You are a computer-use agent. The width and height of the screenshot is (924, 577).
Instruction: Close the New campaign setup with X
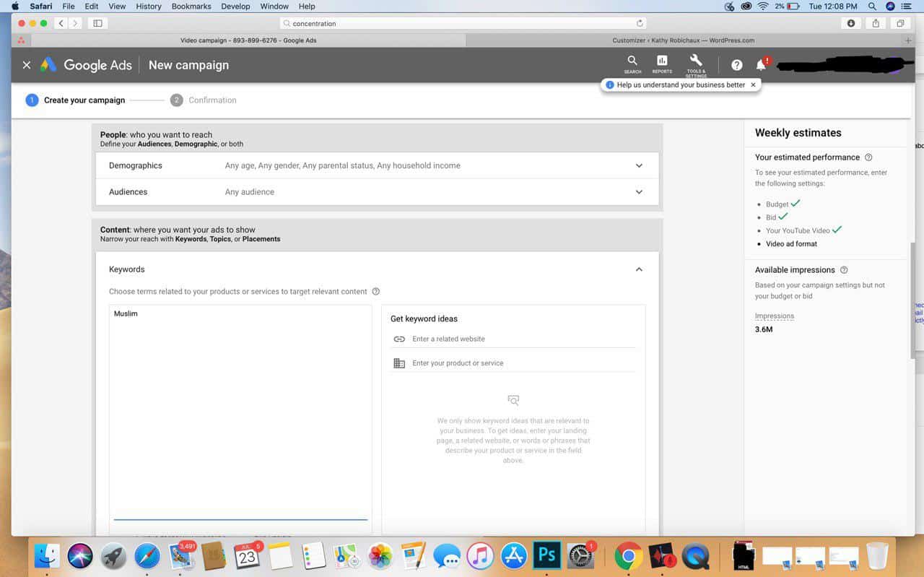coord(27,65)
